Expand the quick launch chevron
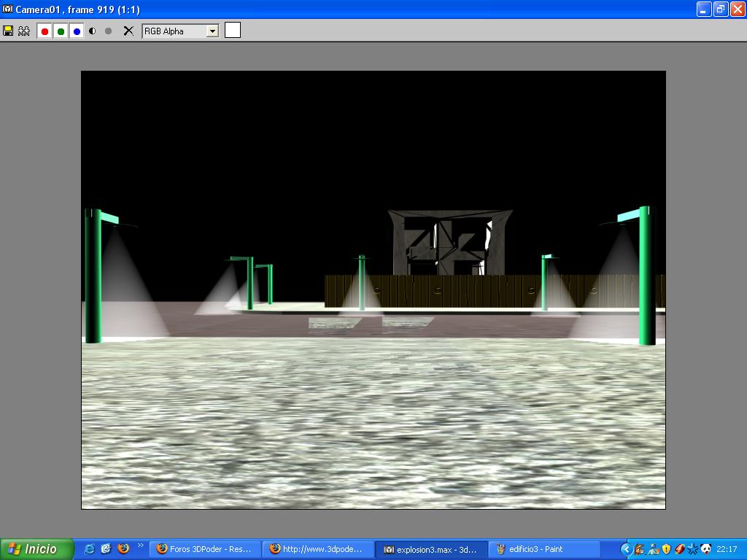This screenshot has height=560, width=747. click(140, 545)
